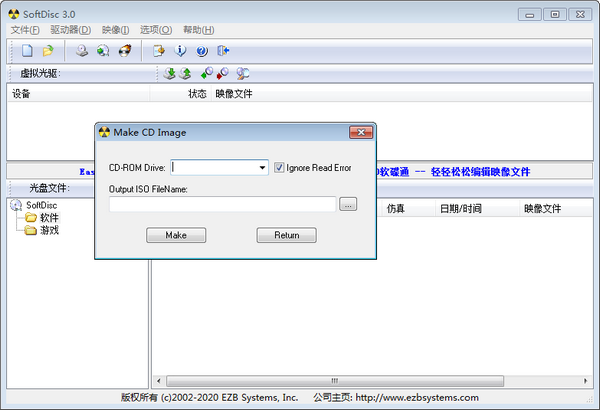600x410 pixels.
Task: Open the 选项(O) menu
Action: point(156,30)
